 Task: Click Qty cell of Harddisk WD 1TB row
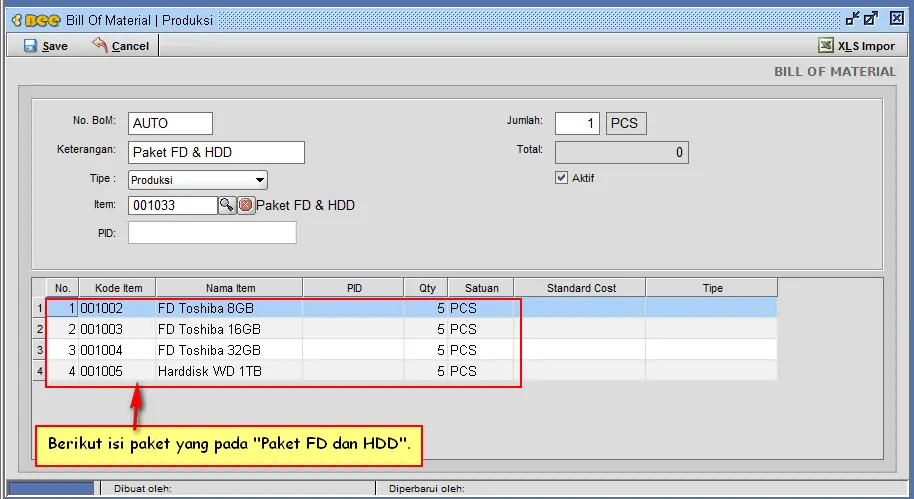click(426, 371)
